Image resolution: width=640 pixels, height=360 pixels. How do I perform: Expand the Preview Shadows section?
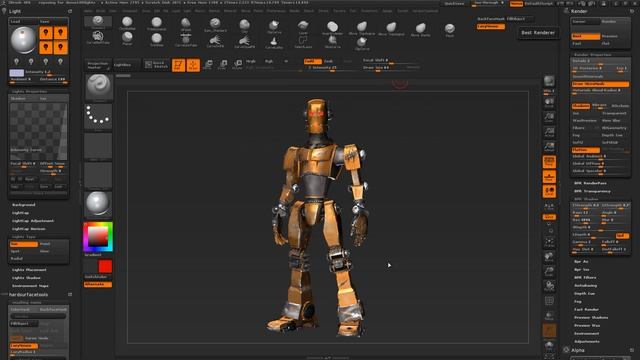[591, 318]
